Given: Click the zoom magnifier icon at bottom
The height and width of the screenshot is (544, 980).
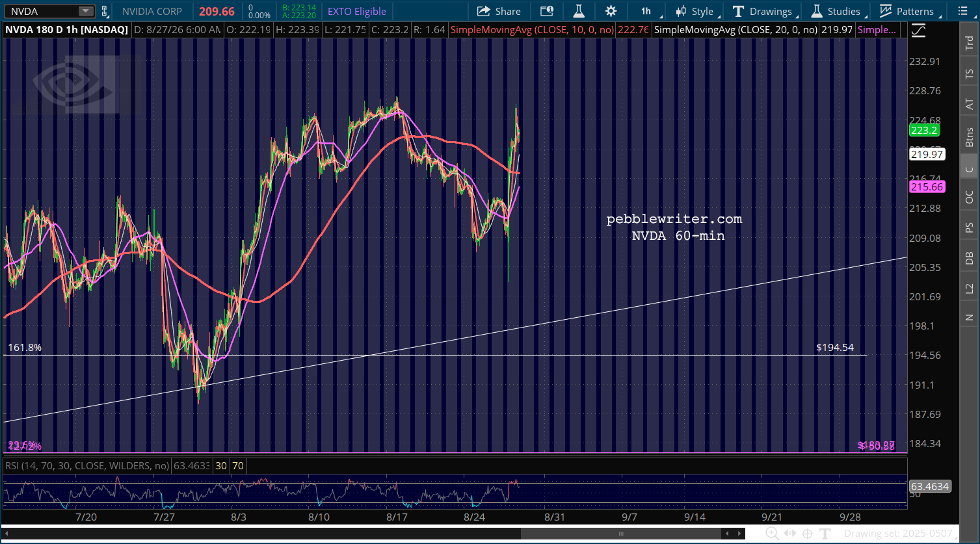Looking at the screenshot, I should pyautogui.click(x=772, y=534).
